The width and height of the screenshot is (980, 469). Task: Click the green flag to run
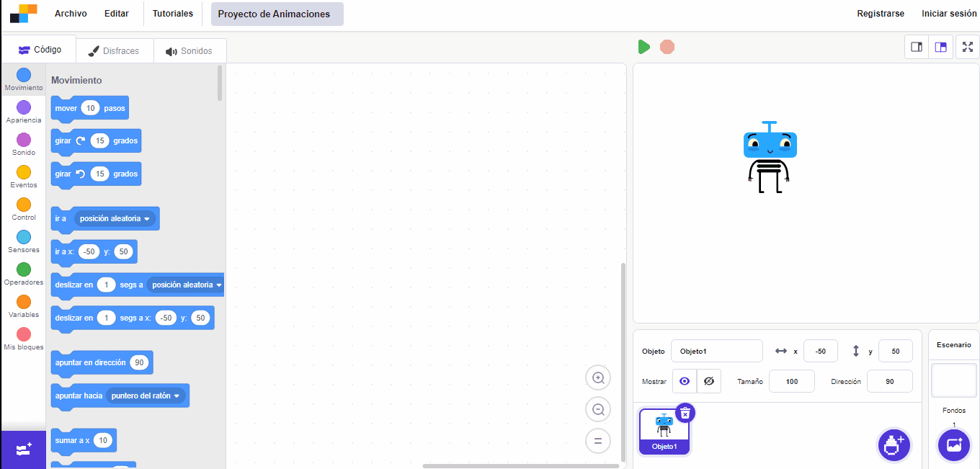[x=643, y=47]
